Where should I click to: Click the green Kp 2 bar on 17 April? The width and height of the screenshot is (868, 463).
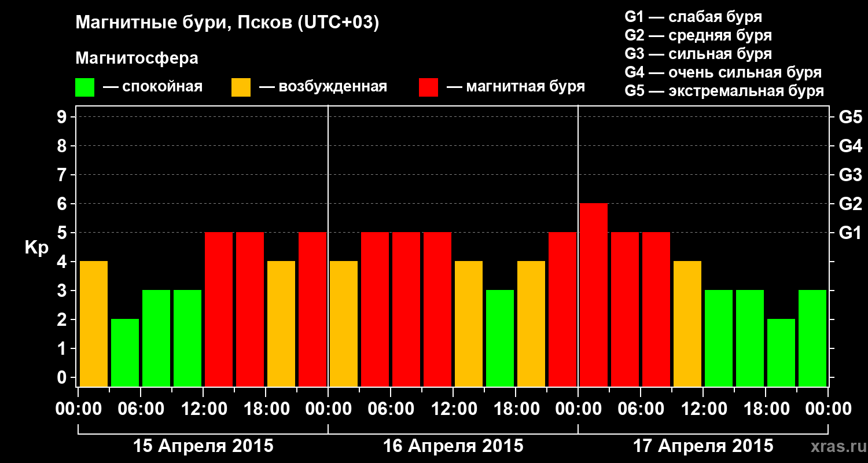point(781,352)
